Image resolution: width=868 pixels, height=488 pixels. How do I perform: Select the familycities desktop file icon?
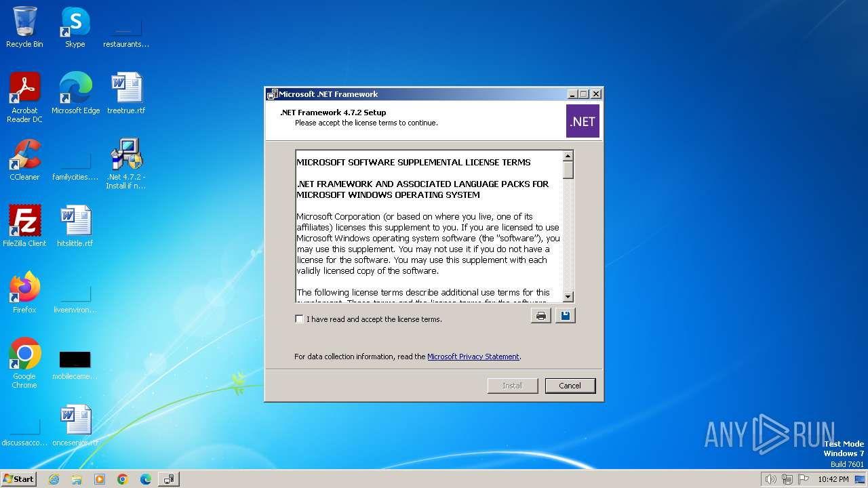[x=75, y=167]
